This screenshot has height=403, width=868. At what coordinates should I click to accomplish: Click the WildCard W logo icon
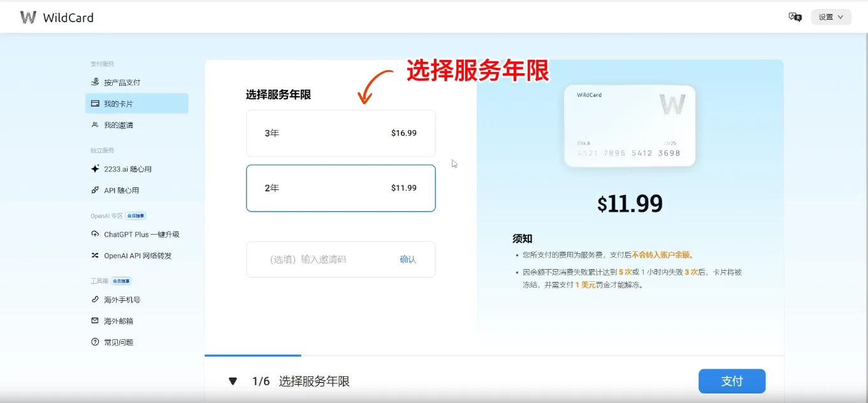28,17
